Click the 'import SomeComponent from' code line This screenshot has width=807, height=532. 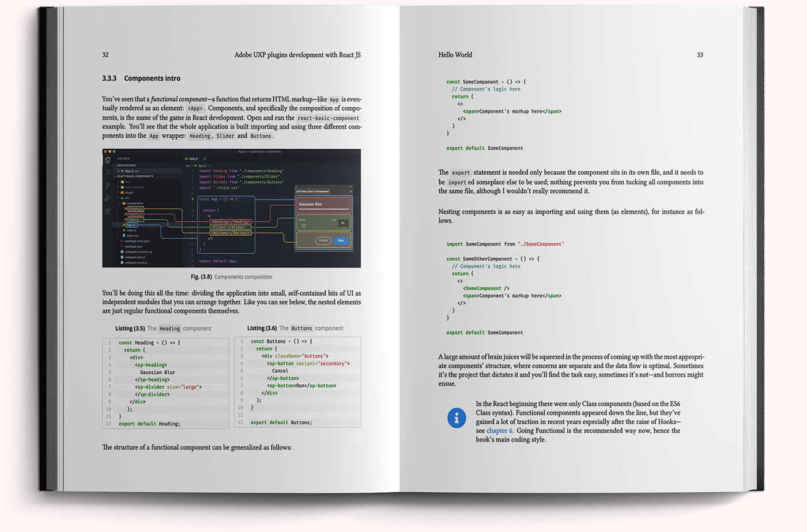[506, 244]
